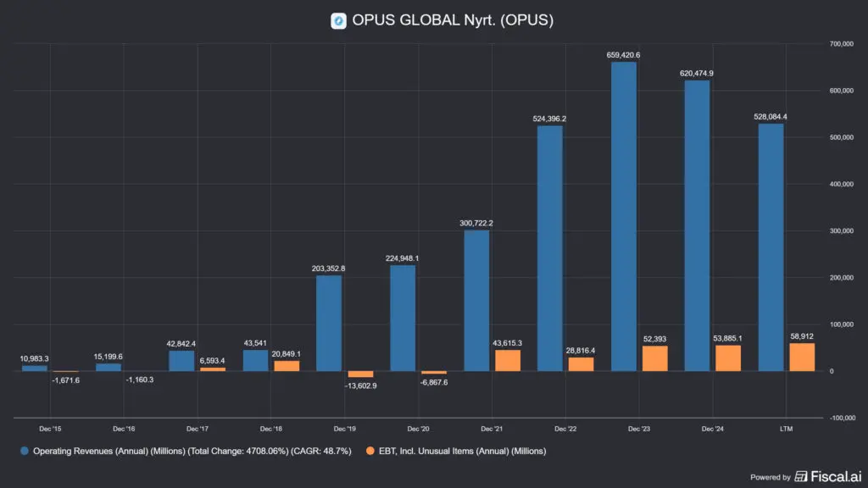
Task: Click the value label 620,474.9
Action: [x=697, y=73]
